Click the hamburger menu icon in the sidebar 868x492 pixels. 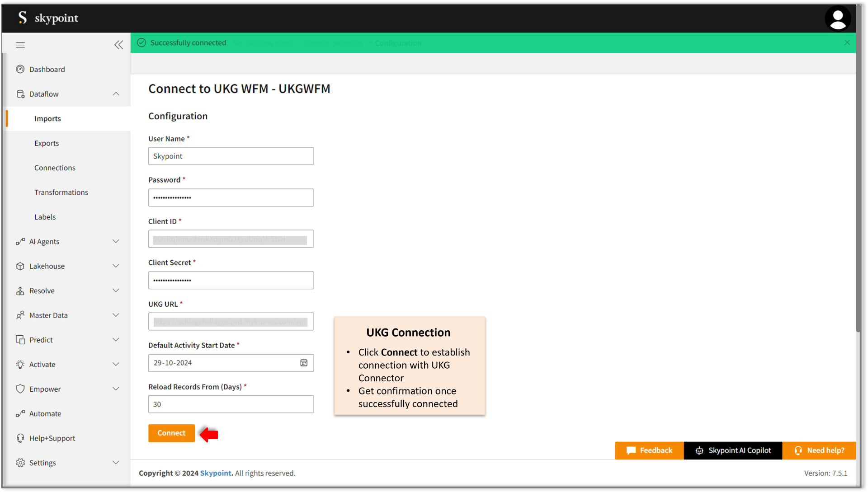coord(20,45)
